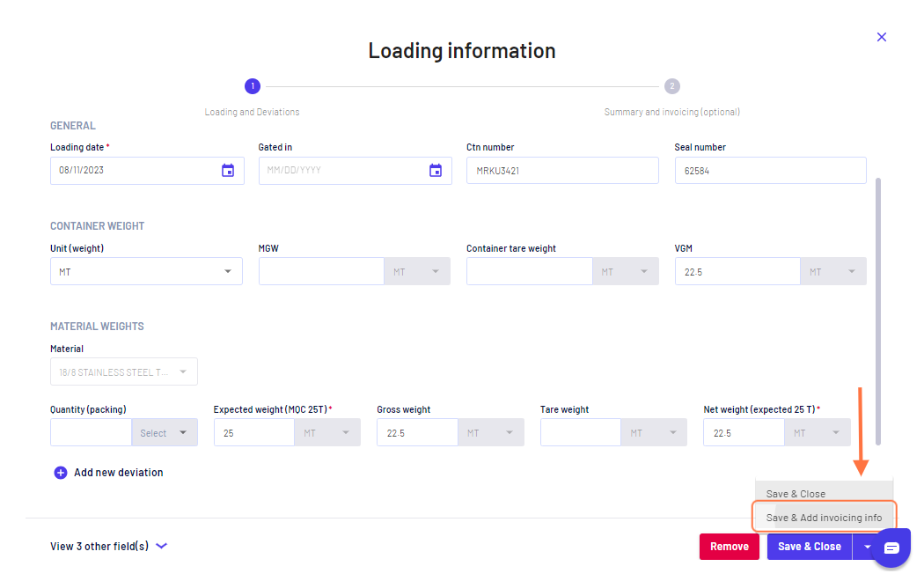Click the plus icon for new deviation
This screenshot has width=924, height=581.
click(61, 473)
